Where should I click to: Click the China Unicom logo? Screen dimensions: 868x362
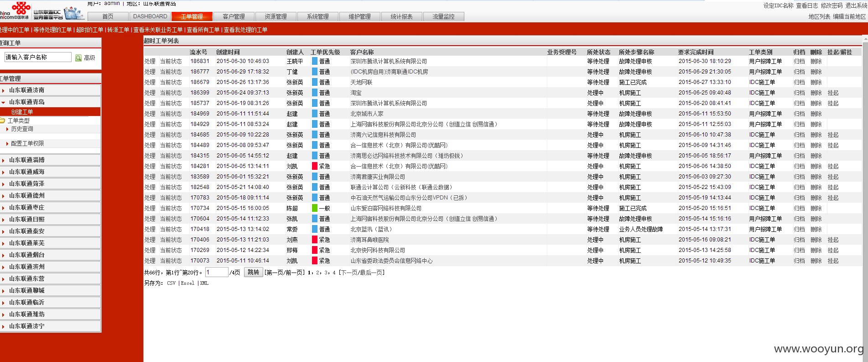pyautogui.click(x=15, y=10)
